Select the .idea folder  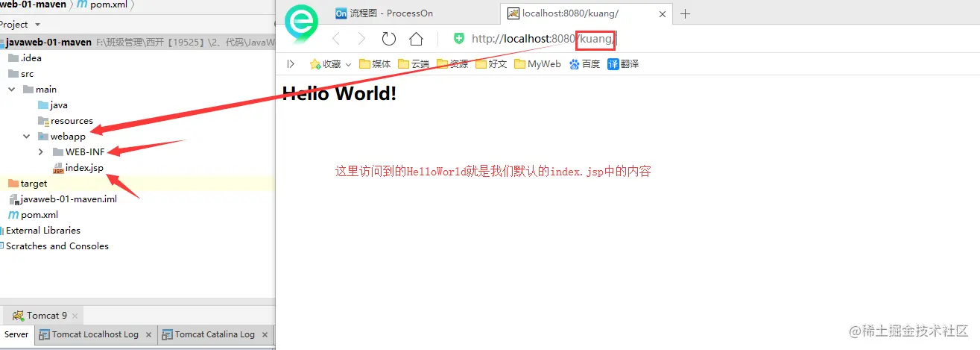[x=25, y=58]
